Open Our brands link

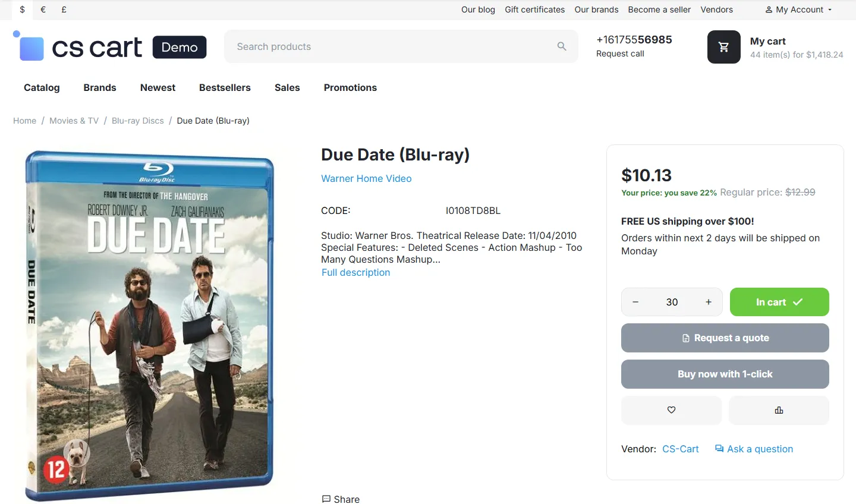pos(596,10)
